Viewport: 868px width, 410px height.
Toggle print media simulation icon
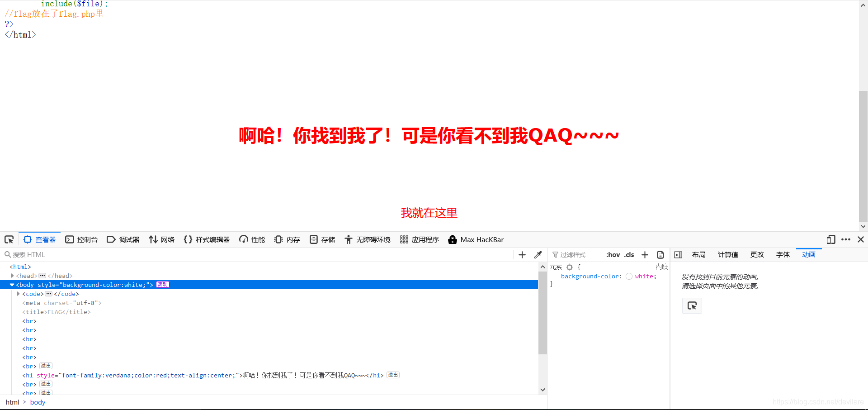coord(660,254)
